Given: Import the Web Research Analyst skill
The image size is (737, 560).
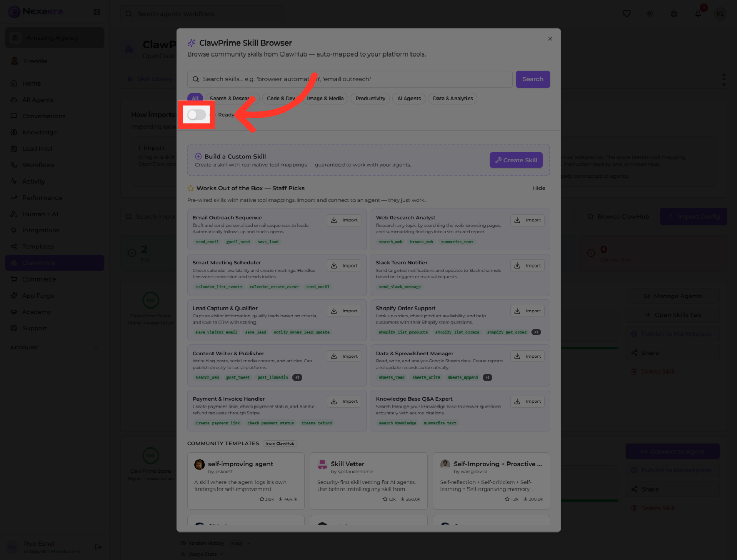Looking at the screenshot, I should point(527,220).
